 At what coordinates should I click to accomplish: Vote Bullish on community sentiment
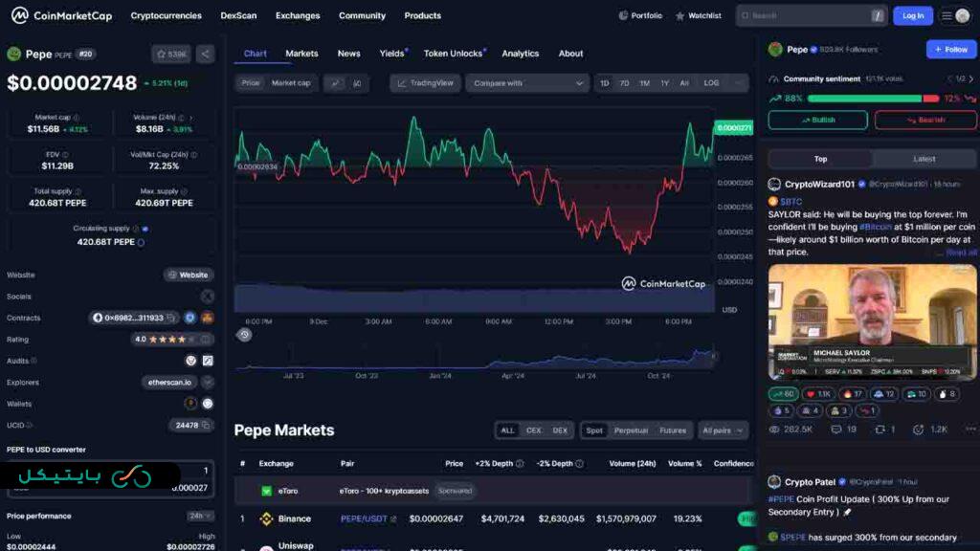[x=817, y=120]
